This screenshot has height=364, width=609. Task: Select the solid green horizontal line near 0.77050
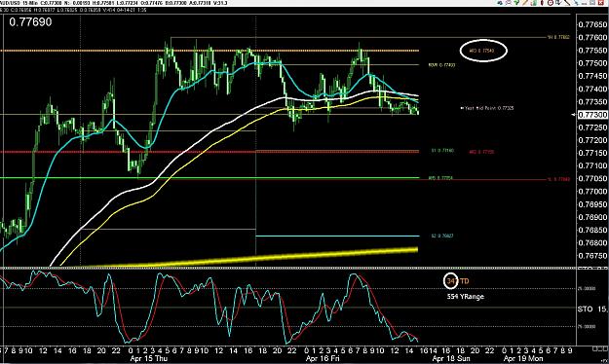209,178
